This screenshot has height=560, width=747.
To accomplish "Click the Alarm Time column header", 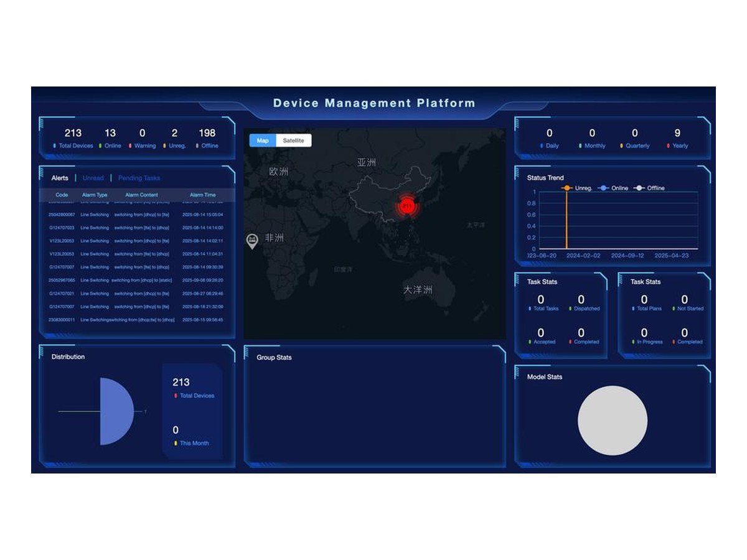I will pos(202,195).
